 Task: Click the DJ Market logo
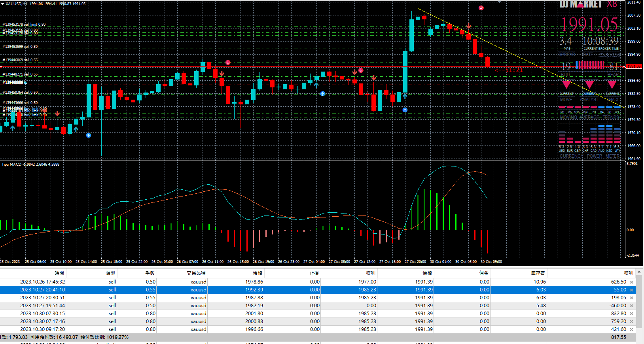click(x=581, y=4)
